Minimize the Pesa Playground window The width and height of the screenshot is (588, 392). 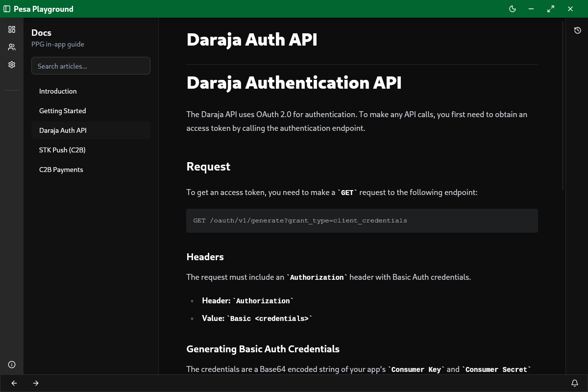pos(531,9)
